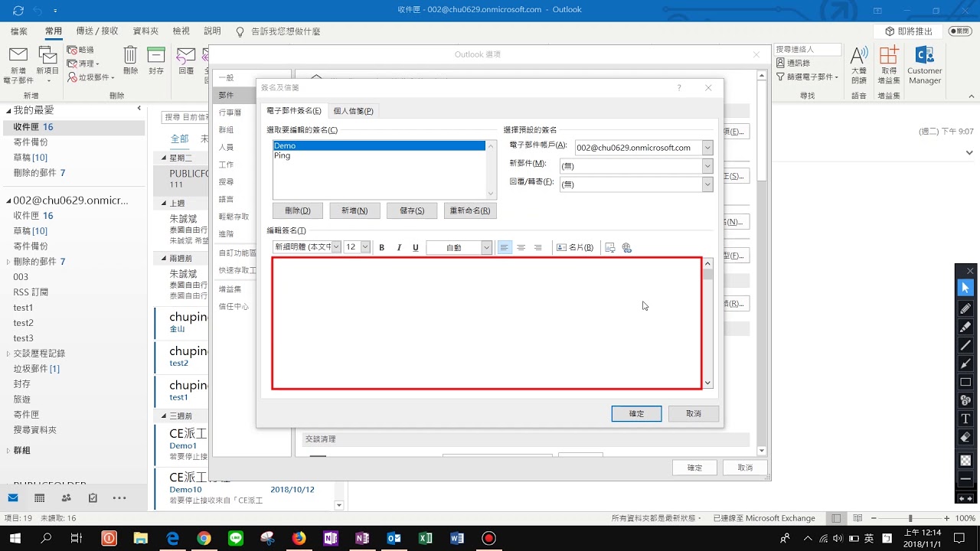This screenshot has height=551, width=980.
Task: Open the 傳送/接收 ribbon tab
Action: [97, 31]
